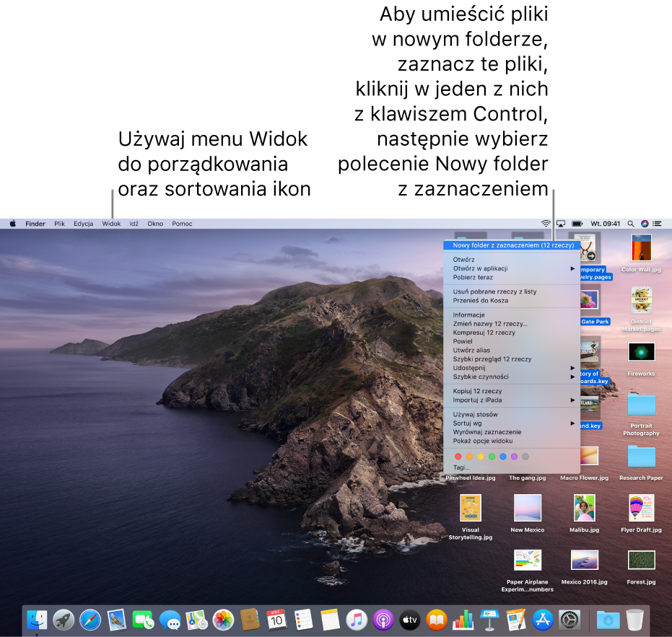Image resolution: width=672 pixels, height=637 pixels.
Task: Open the Trash in Dock
Action: (634, 620)
